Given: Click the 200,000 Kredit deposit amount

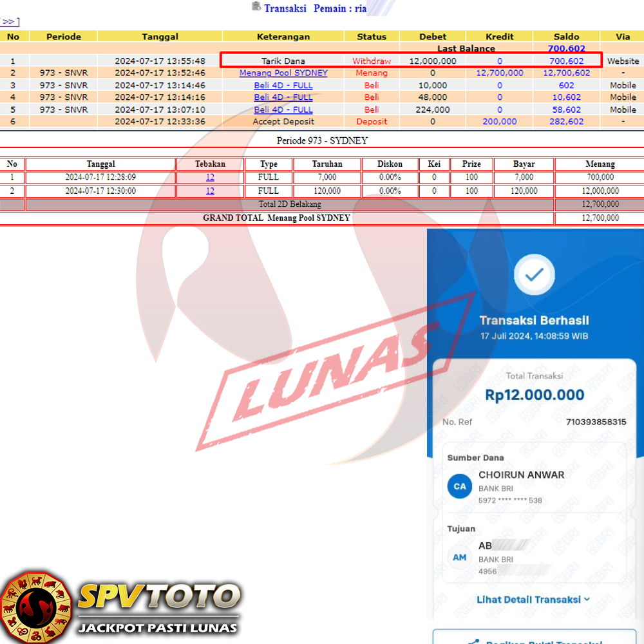Looking at the screenshot, I should pos(499,121).
